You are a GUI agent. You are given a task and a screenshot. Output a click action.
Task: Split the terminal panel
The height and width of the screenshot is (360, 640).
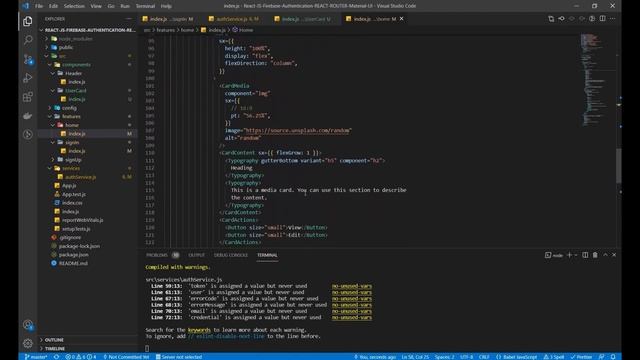585,255
